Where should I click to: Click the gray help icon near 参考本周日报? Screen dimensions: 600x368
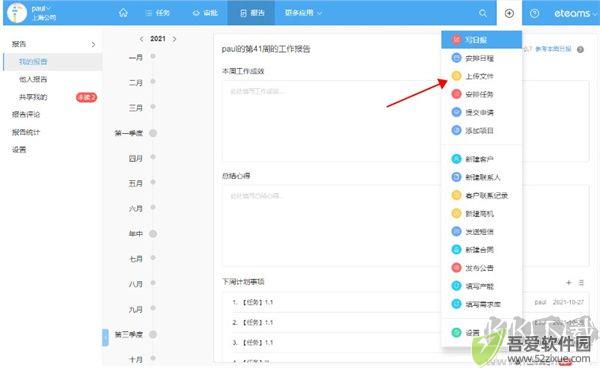(x=580, y=49)
